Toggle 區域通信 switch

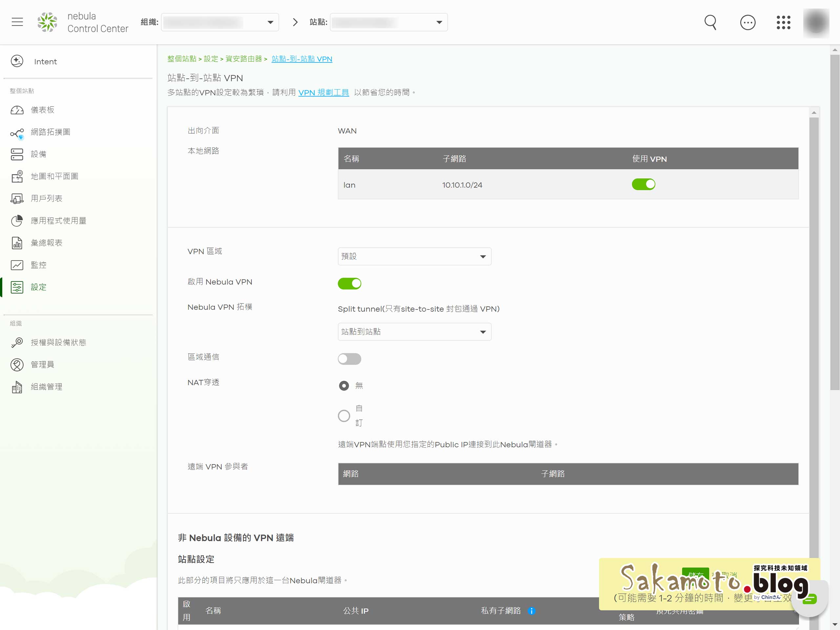[x=349, y=359]
